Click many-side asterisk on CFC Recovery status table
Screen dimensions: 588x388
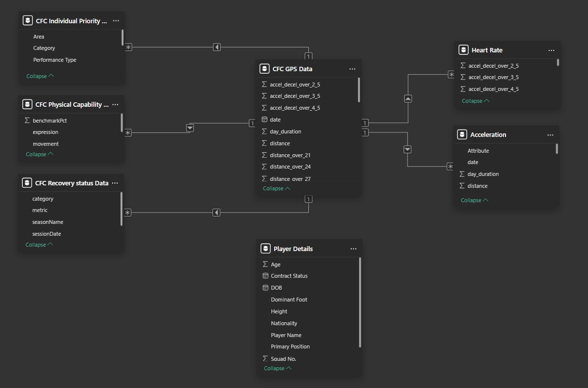127,213
